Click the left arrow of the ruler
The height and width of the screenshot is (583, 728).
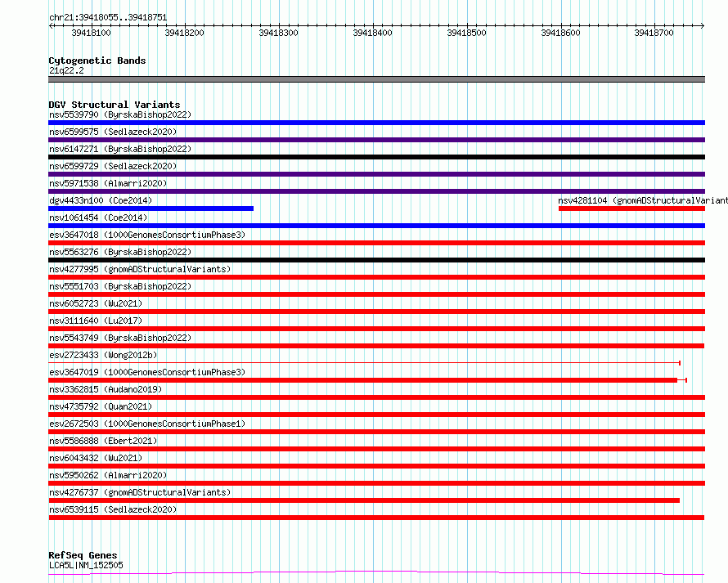click(51, 25)
